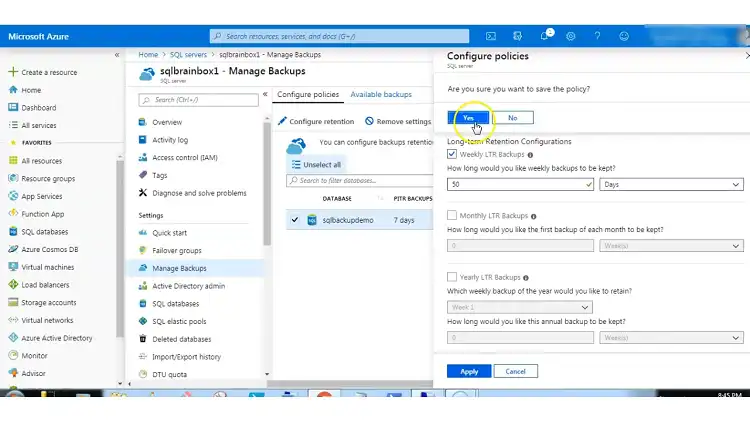This screenshot has height=421, width=750.
Task: Uncheck Weekly LTR Backups checkbox
Action: coord(452,154)
